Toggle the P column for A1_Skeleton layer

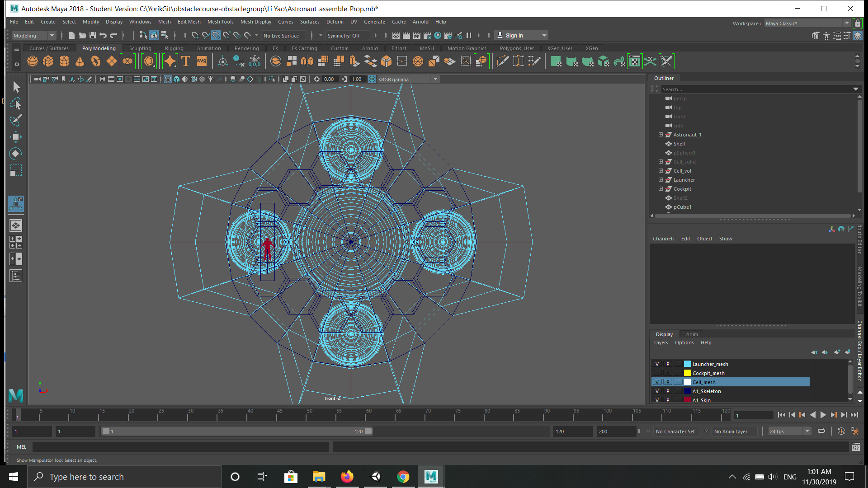pos(668,391)
